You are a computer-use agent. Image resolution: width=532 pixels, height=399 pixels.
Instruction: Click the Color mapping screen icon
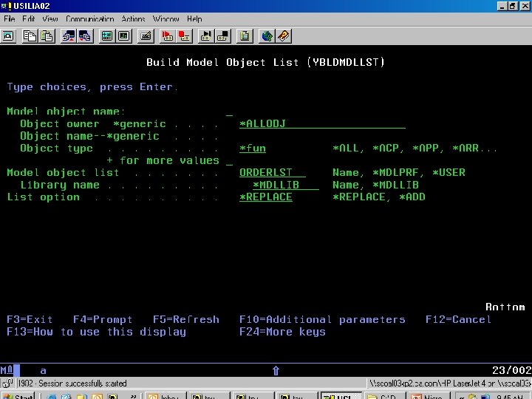point(124,36)
